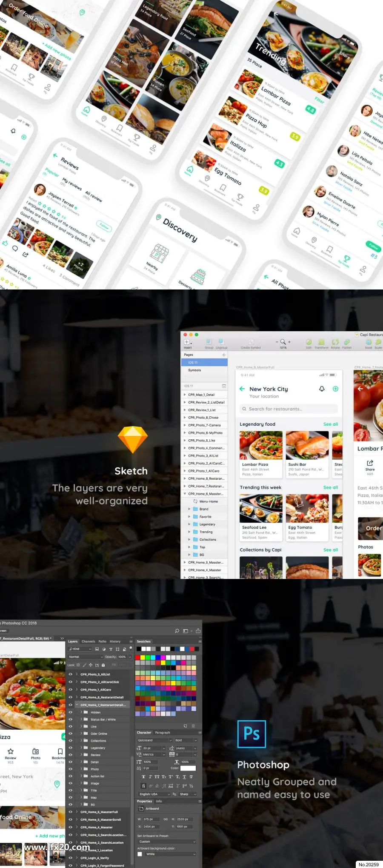Click the Lombar Pizza card image
This screenshot has height=868, width=383.
(261, 445)
